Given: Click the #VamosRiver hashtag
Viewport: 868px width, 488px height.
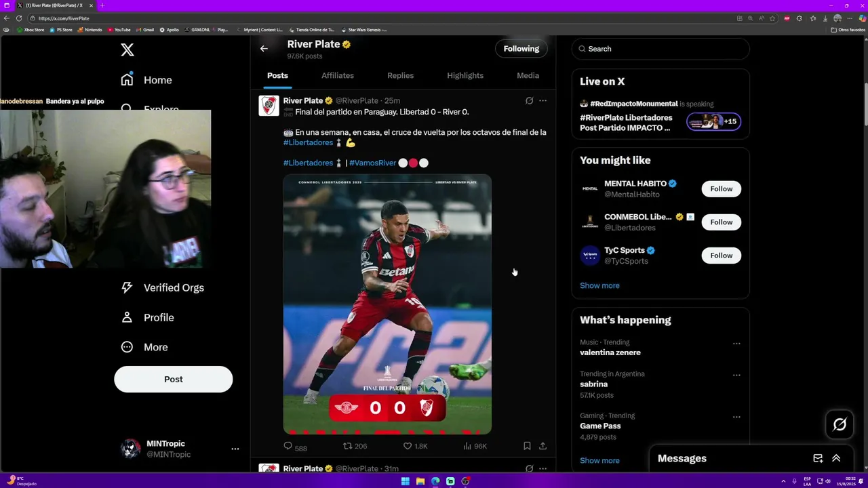Looking at the screenshot, I should (x=372, y=163).
